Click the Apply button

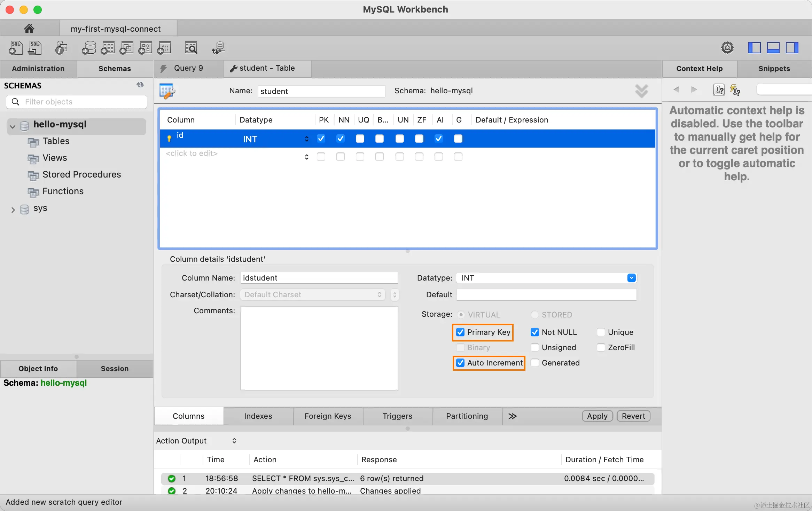coord(598,416)
